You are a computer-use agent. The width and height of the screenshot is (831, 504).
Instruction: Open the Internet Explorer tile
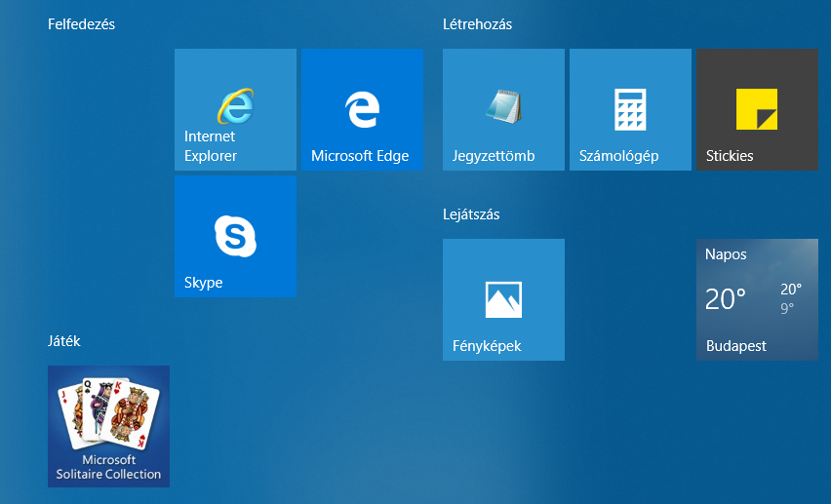tap(235, 110)
